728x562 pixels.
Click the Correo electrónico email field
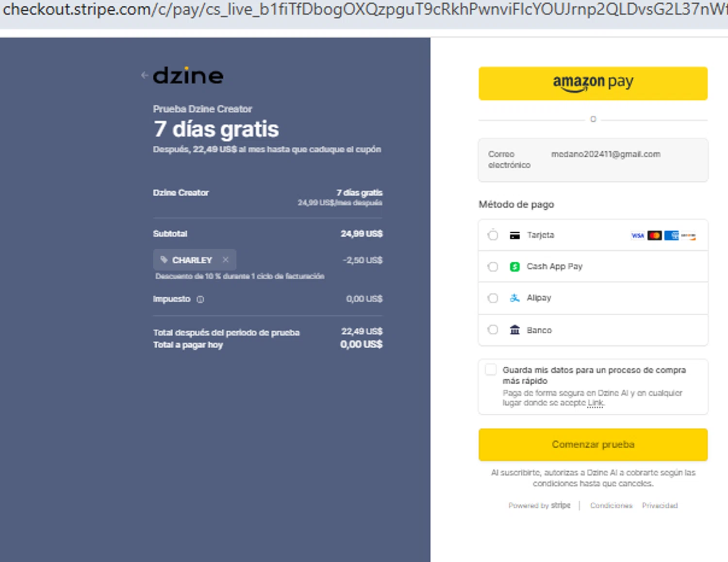click(x=593, y=160)
